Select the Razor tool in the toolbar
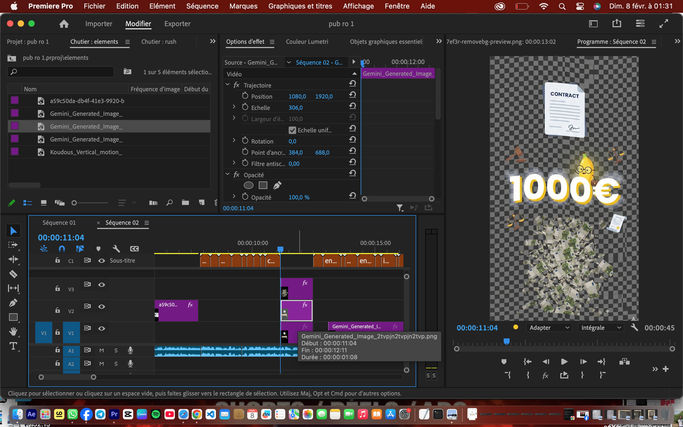683x427 pixels. click(x=13, y=273)
